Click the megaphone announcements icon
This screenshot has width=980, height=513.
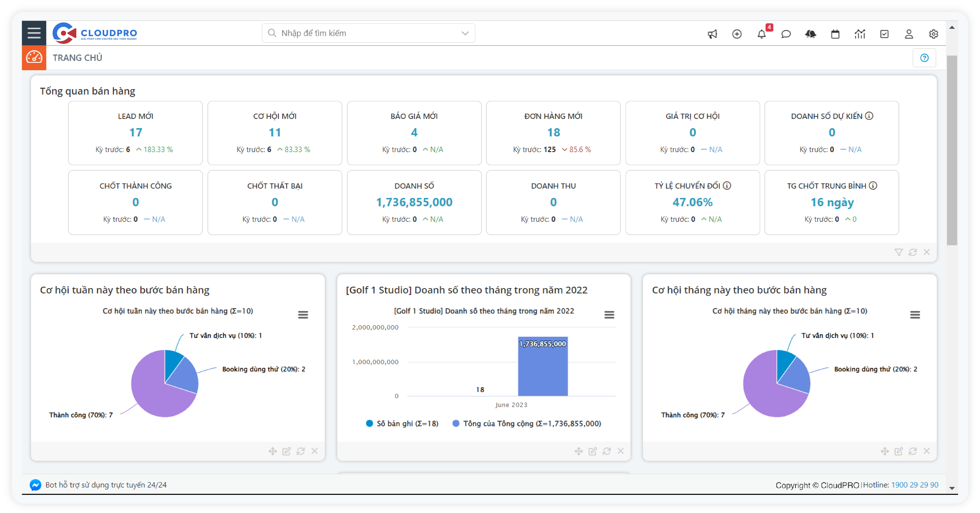pyautogui.click(x=712, y=34)
